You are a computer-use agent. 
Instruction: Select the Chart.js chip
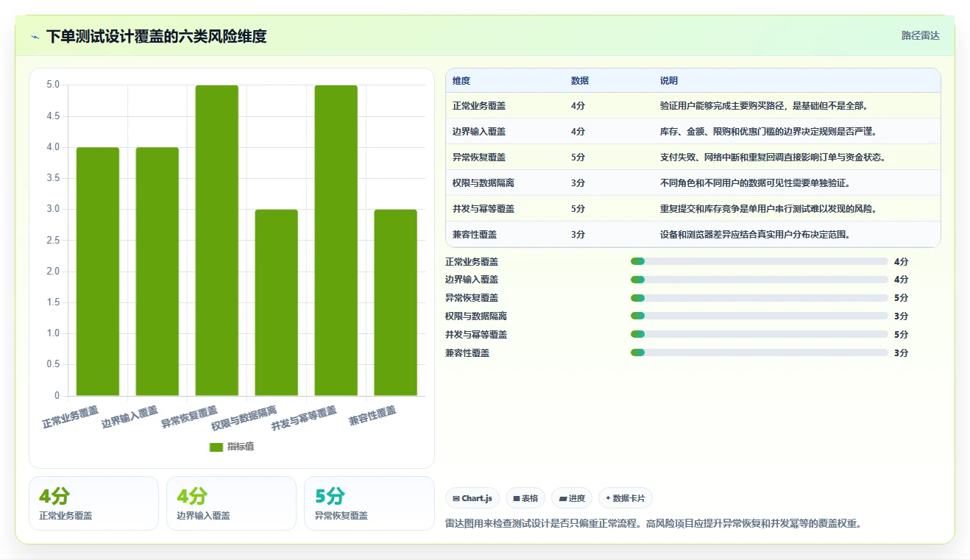[x=472, y=498]
